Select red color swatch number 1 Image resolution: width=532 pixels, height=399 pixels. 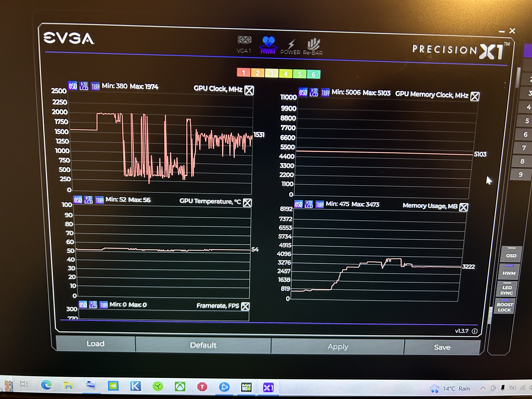243,72
